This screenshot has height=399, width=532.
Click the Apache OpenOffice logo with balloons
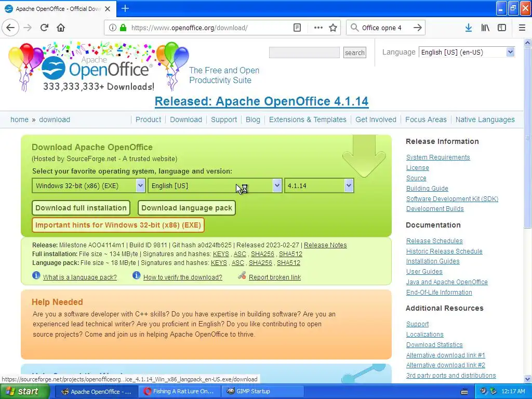(99, 67)
